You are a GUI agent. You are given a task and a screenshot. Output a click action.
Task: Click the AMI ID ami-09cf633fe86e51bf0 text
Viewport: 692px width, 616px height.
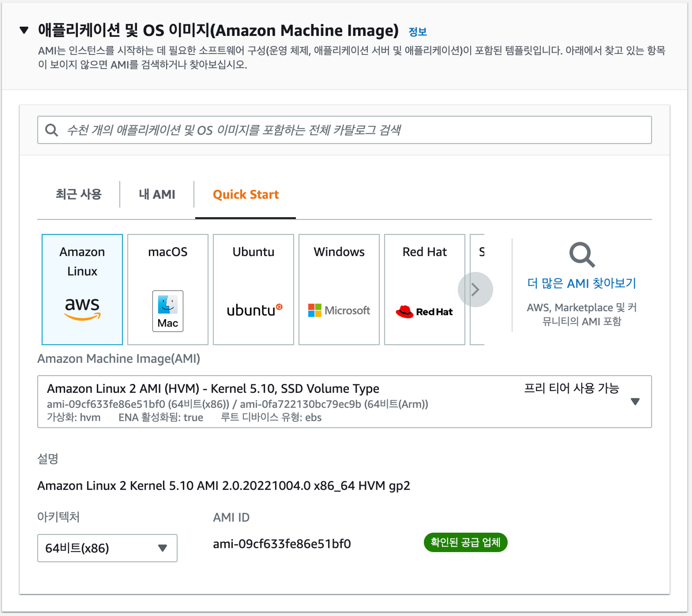click(x=282, y=544)
